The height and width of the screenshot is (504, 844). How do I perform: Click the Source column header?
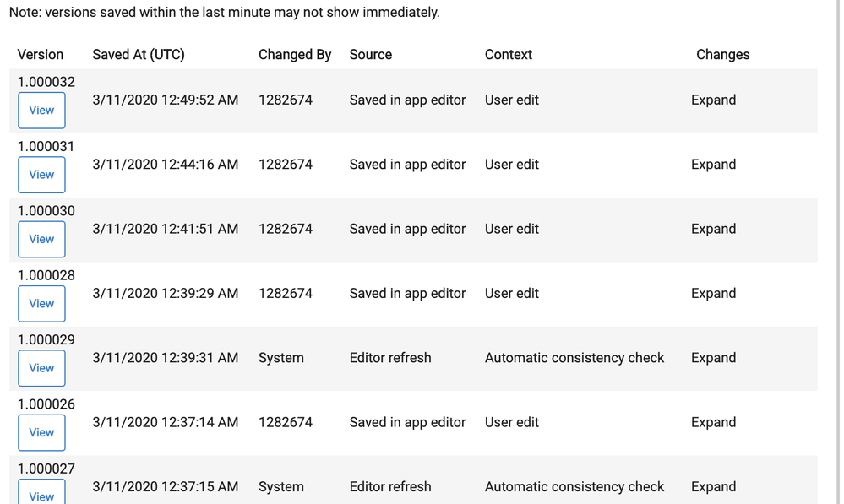tap(371, 55)
